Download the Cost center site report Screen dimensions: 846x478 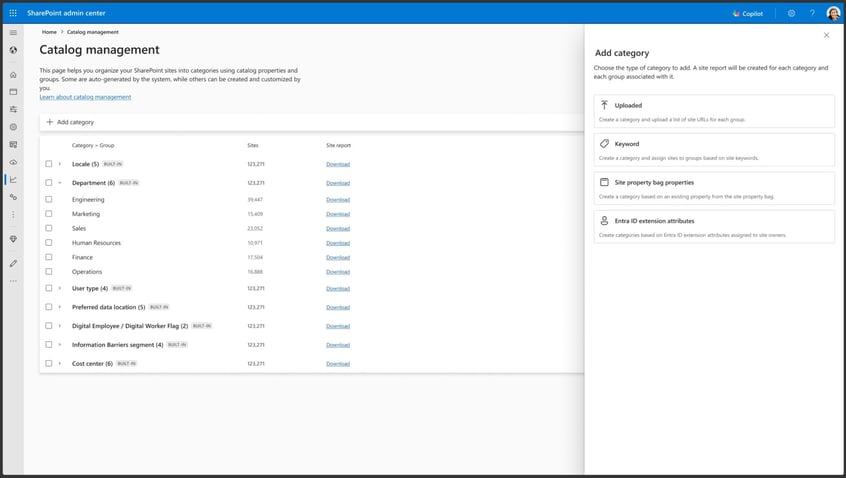point(338,364)
